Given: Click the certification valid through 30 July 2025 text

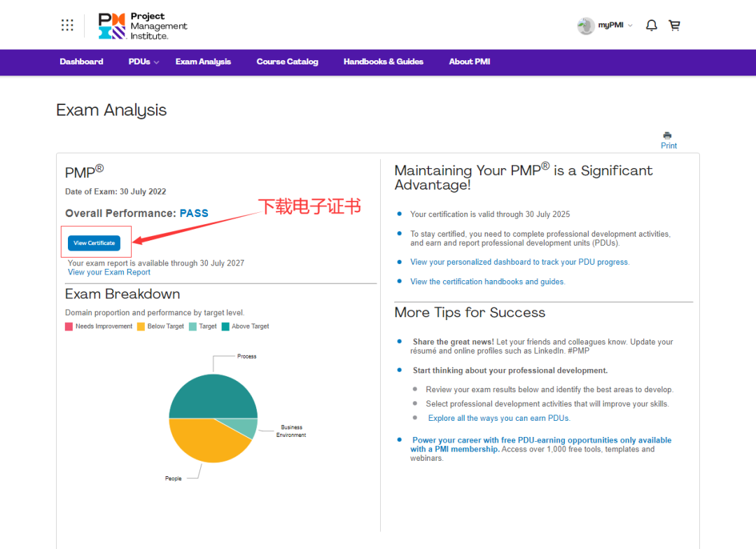Looking at the screenshot, I should tap(490, 214).
